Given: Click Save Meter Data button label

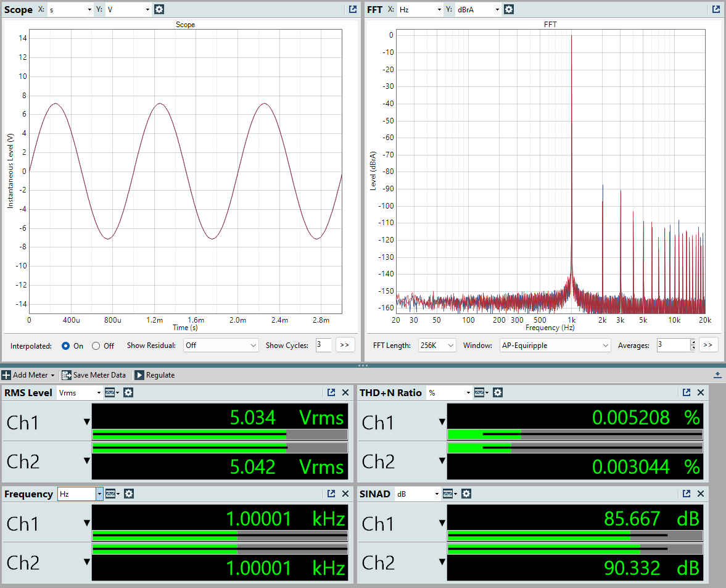Looking at the screenshot, I should (x=99, y=375).
